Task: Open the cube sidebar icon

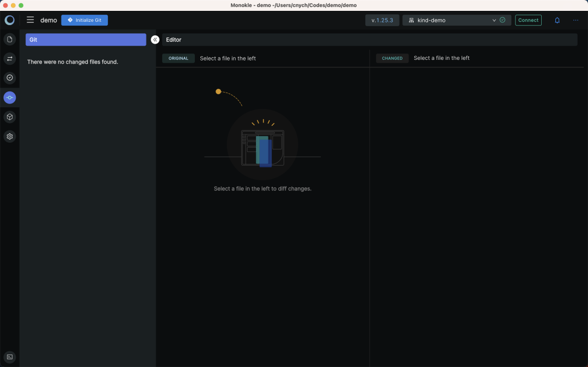Action: [x=10, y=117]
